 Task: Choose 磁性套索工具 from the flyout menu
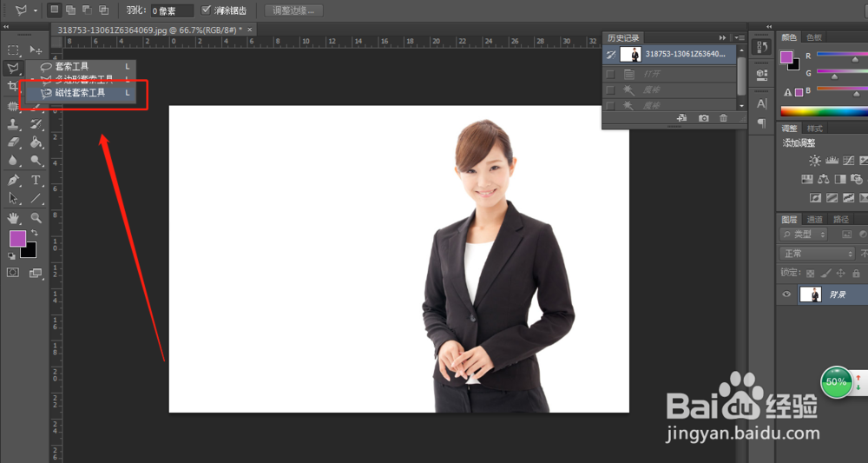coord(80,92)
